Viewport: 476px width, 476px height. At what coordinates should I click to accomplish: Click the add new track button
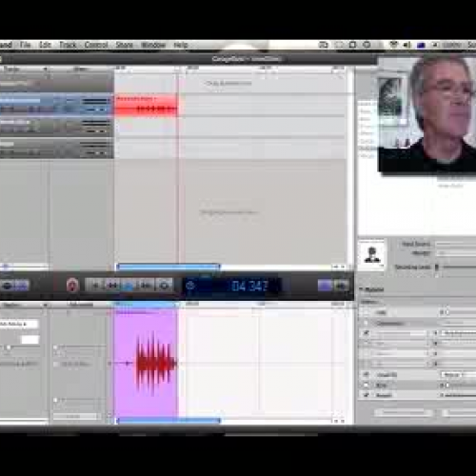[7, 286]
